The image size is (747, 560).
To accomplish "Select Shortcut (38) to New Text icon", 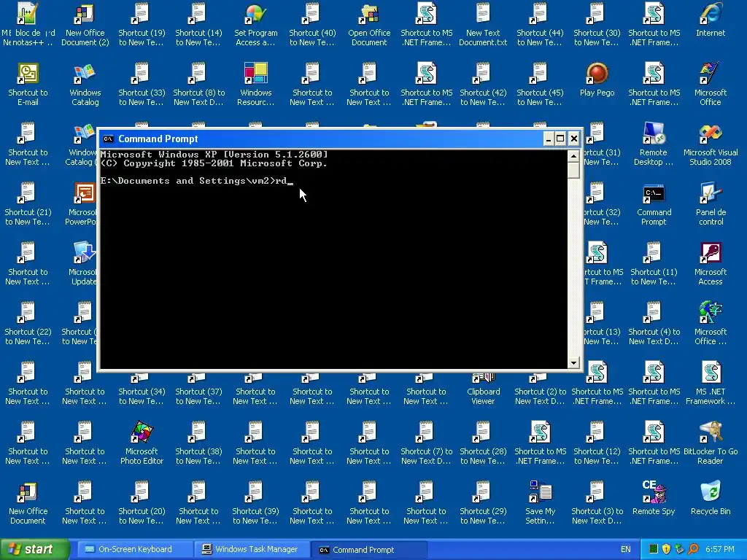I will (198, 443).
